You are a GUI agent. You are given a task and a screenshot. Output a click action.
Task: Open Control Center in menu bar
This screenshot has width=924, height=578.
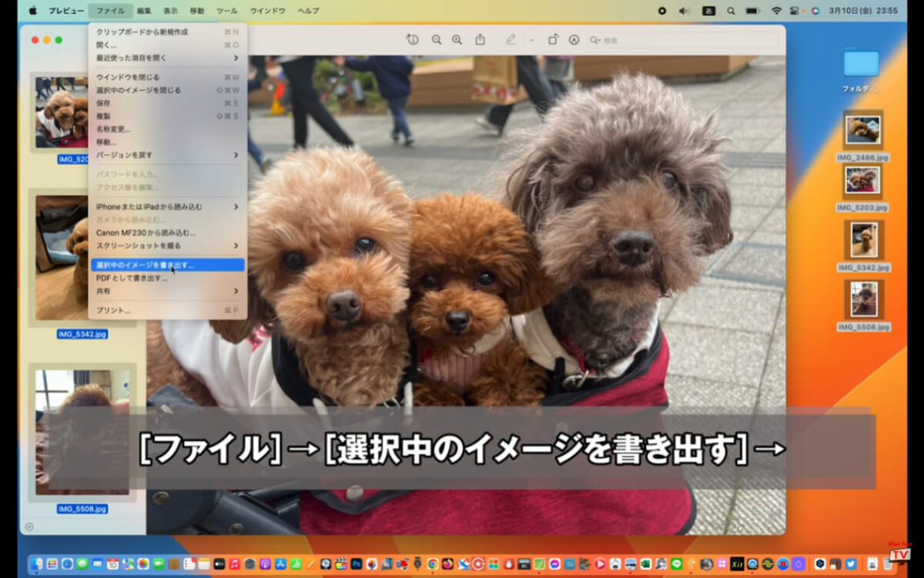pos(795,11)
